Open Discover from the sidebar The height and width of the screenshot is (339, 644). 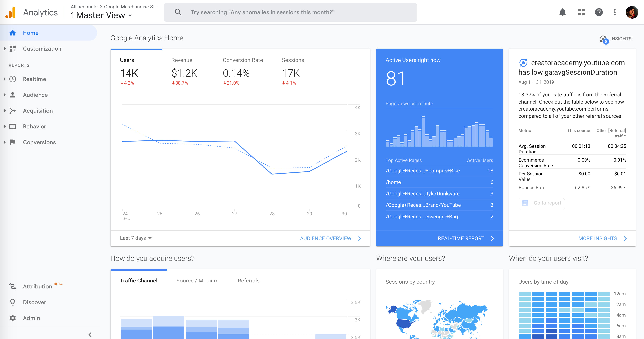[35, 302]
